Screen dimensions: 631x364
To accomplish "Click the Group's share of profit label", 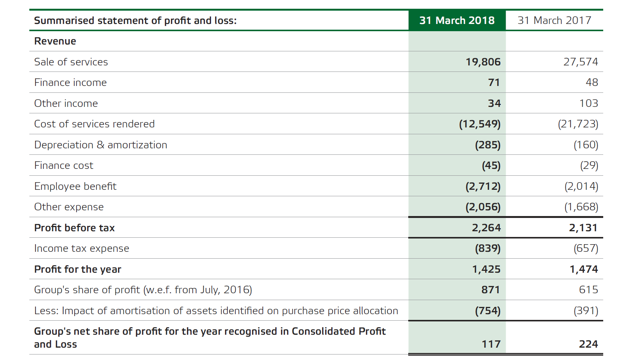I will (143, 290).
